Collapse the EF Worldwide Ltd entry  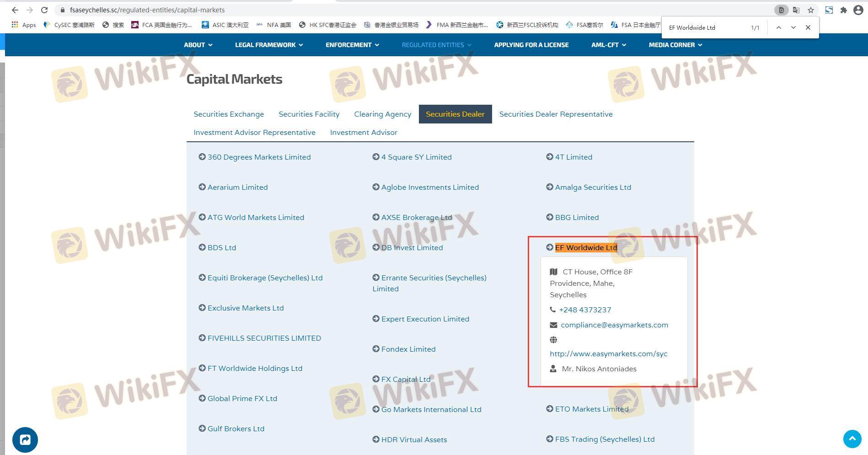(x=585, y=247)
